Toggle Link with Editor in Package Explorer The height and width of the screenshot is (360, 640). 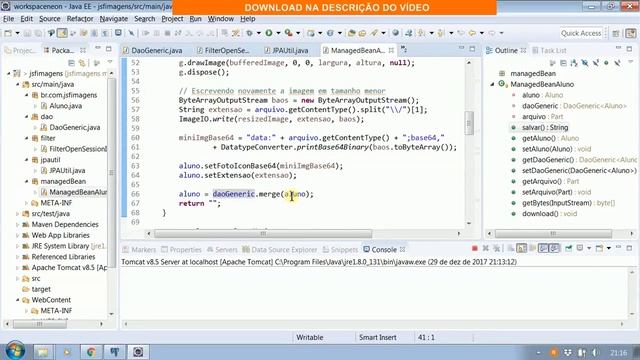(82, 63)
